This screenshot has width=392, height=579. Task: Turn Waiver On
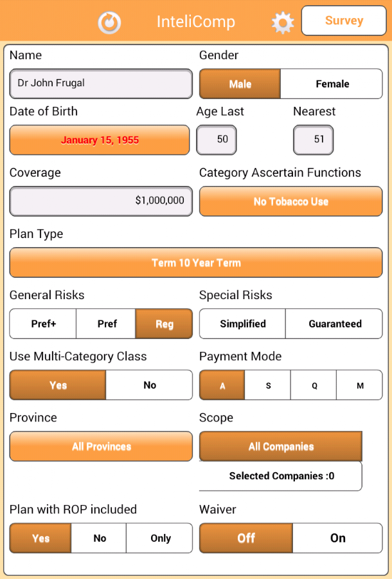[338, 538]
